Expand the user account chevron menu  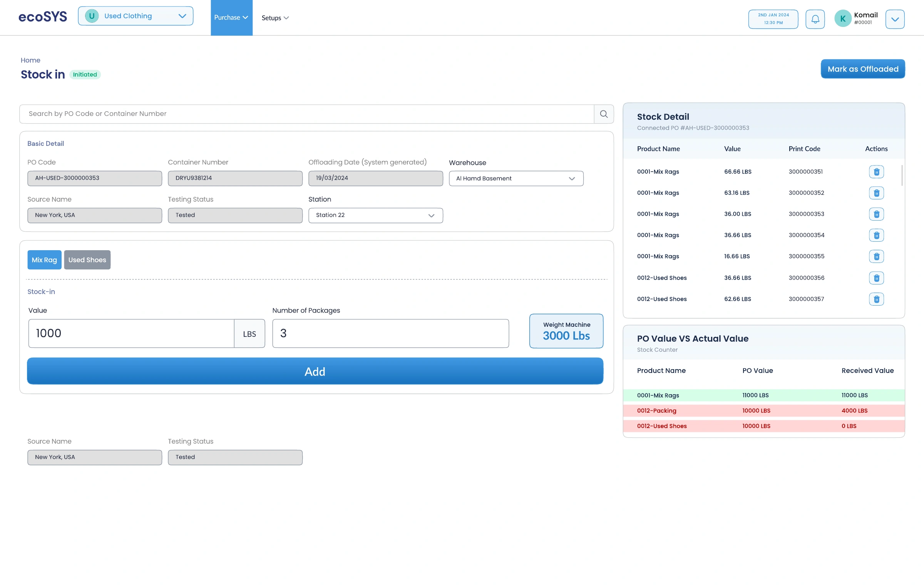point(895,19)
